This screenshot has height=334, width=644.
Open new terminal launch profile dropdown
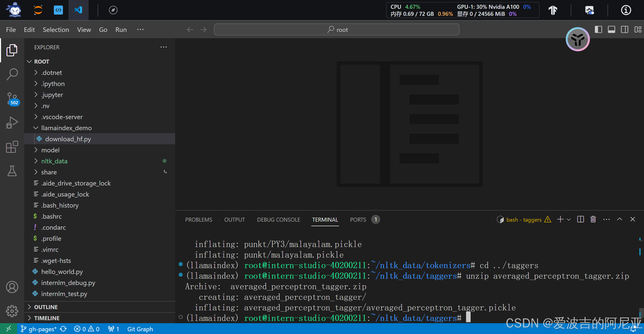[x=569, y=219]
